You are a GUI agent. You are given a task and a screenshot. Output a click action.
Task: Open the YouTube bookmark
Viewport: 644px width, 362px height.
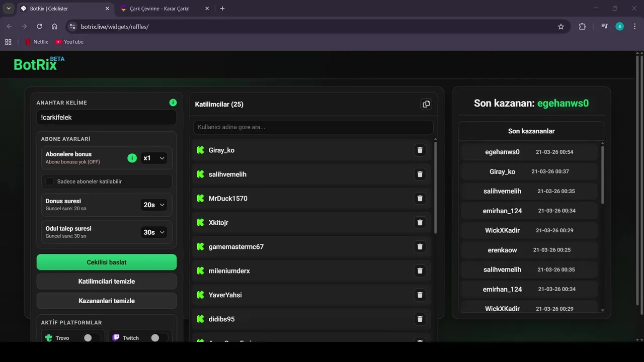pyautogui.click(x=69, y=42)
